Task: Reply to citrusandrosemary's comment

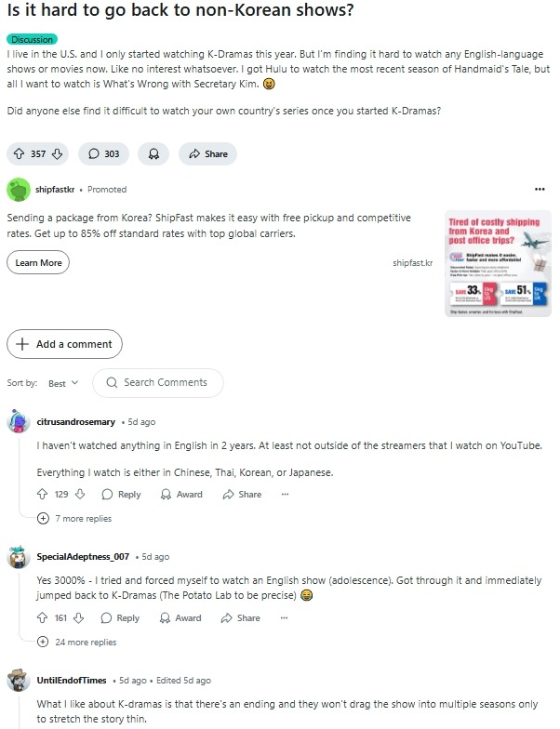Action: coord(121,495)
